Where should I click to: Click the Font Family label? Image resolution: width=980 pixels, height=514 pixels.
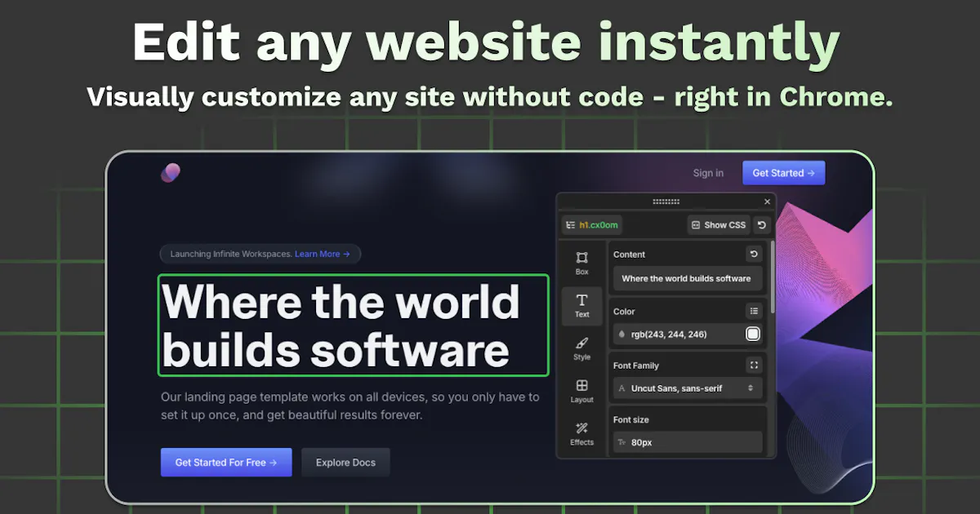(636, 366)
